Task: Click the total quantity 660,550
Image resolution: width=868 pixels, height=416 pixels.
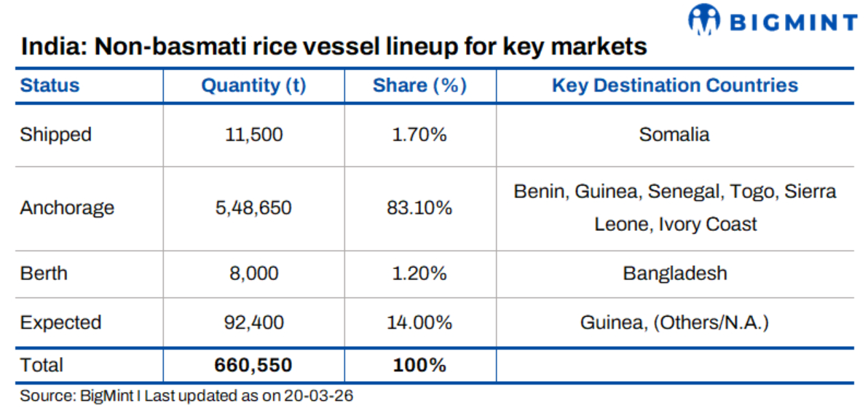Action: coord(253,365)
